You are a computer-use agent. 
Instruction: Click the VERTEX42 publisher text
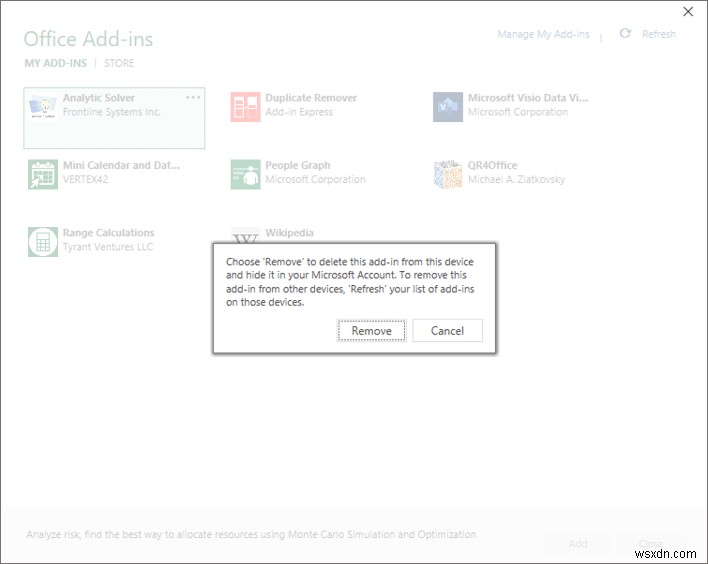[x=85, y=180]
